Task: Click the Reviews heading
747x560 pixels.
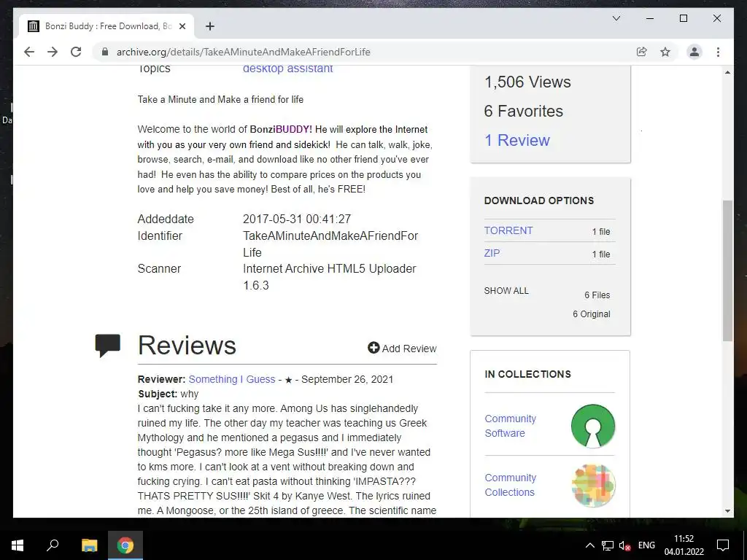Action: pos(187,345)
